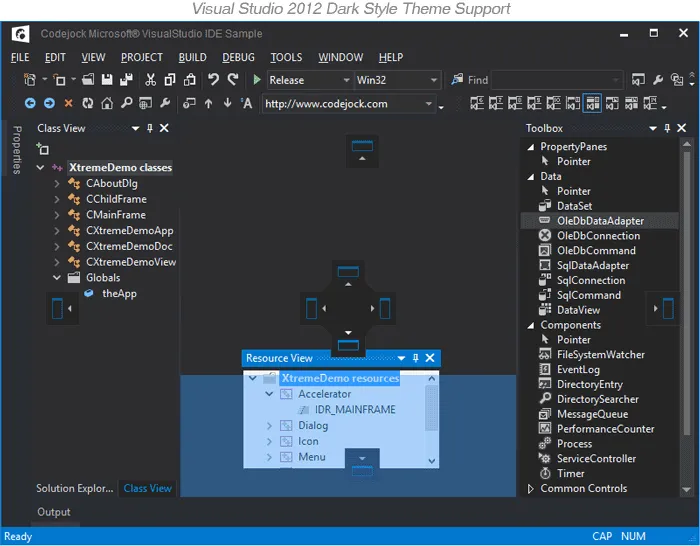This screenshot has height=546, width=700.
Task: Open the auto-hidden Properties side tab
Action: (x=17, y=150)
